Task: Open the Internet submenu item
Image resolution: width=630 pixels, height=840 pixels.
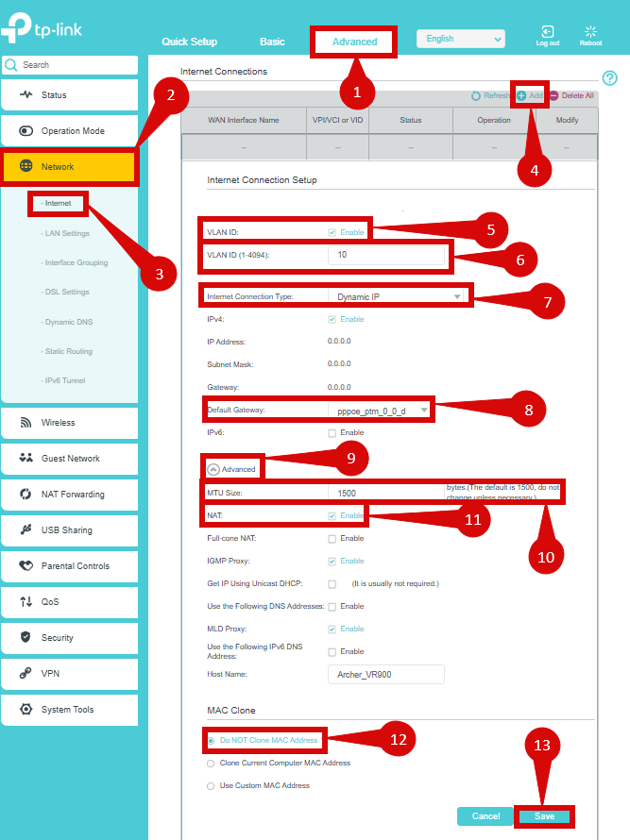Action: pyautogui.click(x=57, y=203)
